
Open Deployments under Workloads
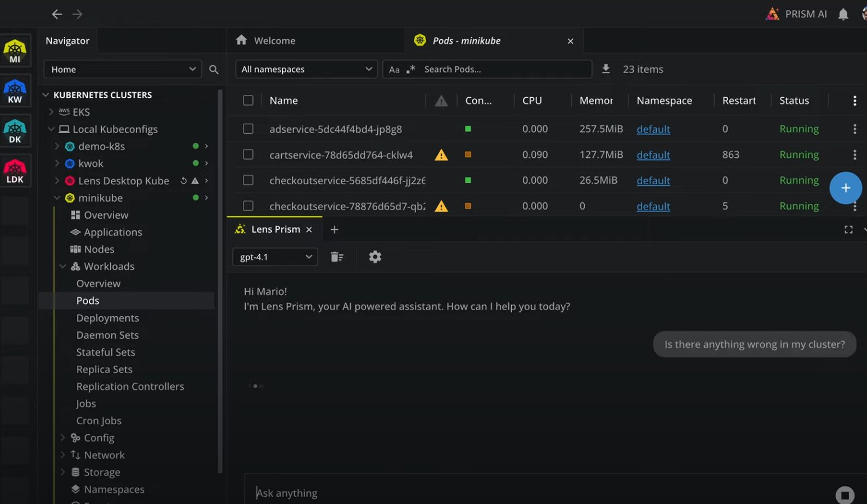(107, 318)
